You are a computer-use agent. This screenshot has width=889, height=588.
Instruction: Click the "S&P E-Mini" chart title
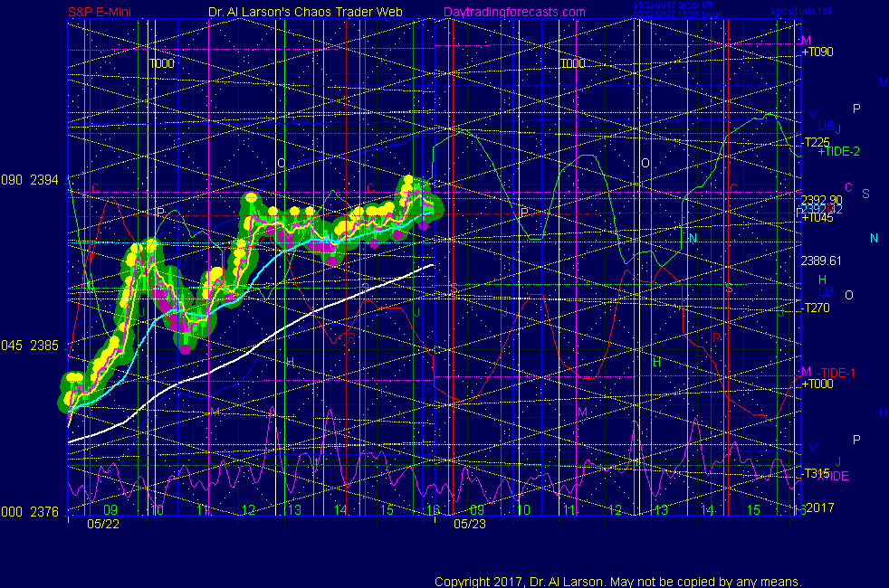tap(100, 12)
